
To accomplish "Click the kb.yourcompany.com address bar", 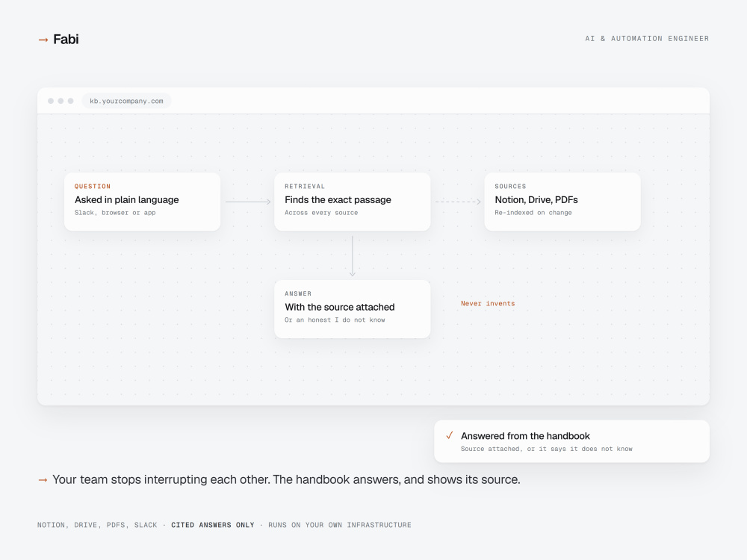I will click(126, 101).
